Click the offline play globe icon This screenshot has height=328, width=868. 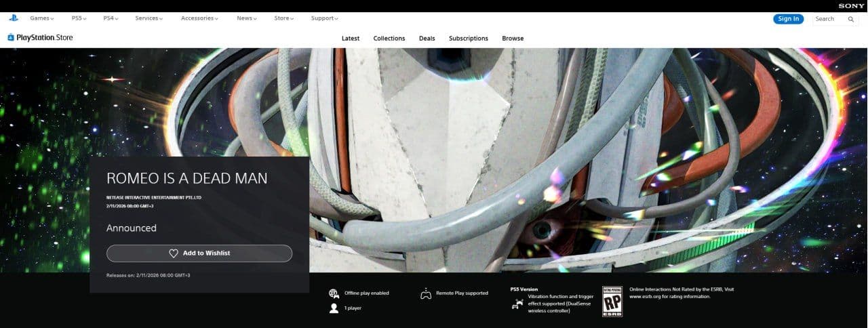334,293
